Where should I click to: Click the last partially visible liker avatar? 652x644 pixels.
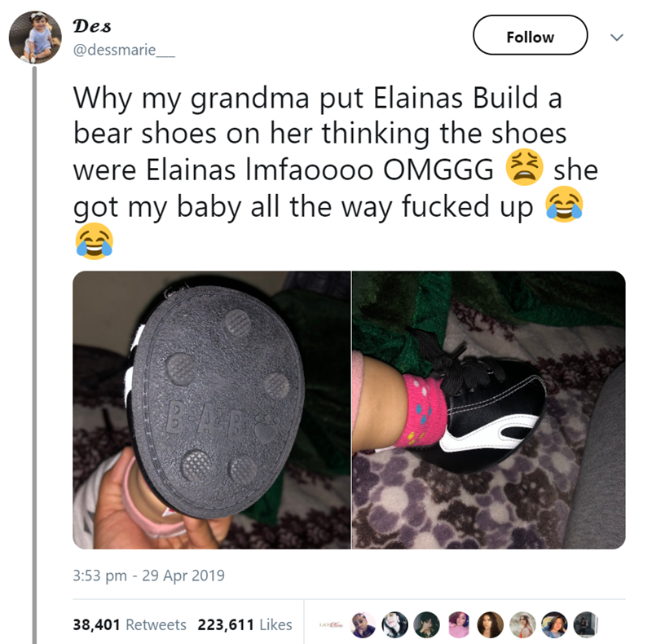click(x=585, y=624)
